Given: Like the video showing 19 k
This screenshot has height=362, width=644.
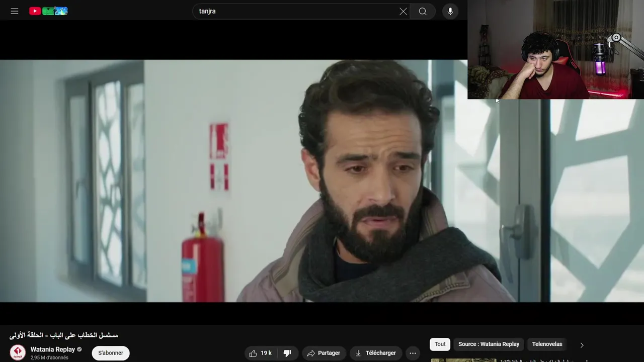Looking at the screenshot, I should [261, 353].
